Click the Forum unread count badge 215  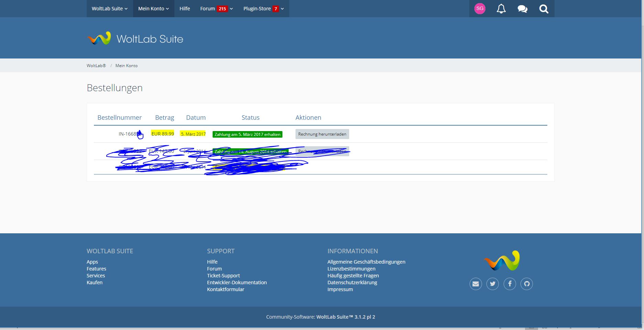(222, 9)
